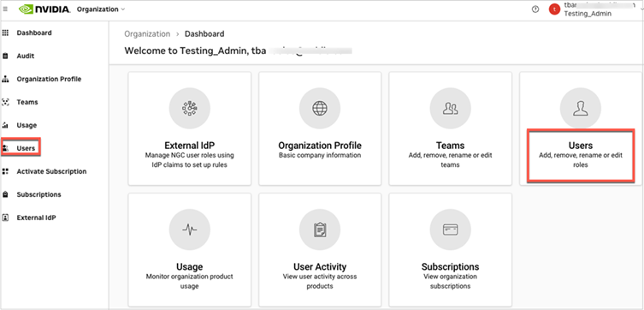Open the External IdP card title
This screenshot has height=310, width=644.
tap(190, 146)
